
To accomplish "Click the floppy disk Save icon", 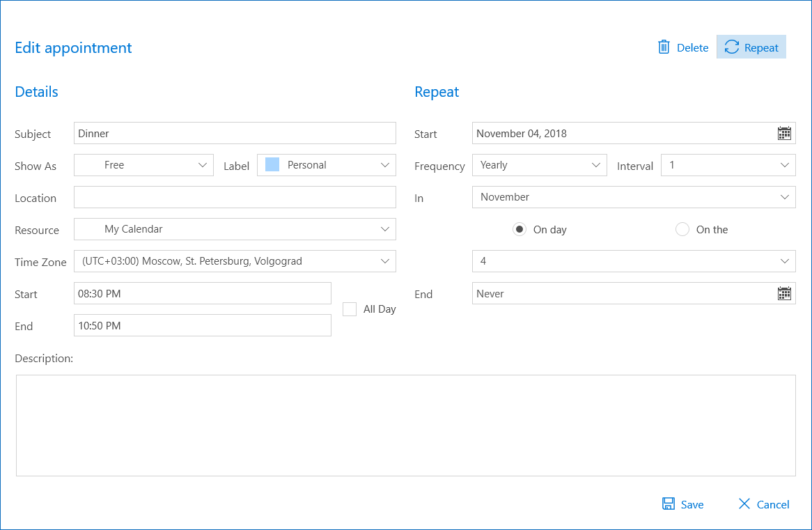I will 668,504.
